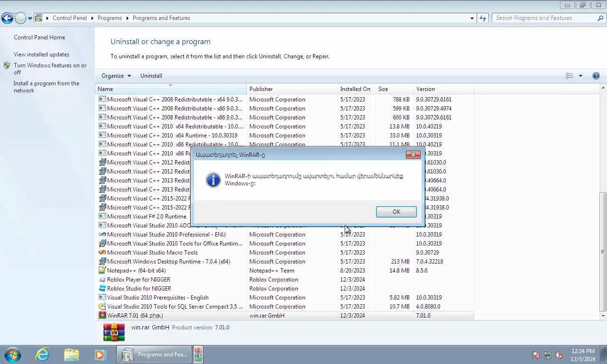
Task: Click the Visual F# 2.0 Runtime row icon
Action: coord(102,217)
